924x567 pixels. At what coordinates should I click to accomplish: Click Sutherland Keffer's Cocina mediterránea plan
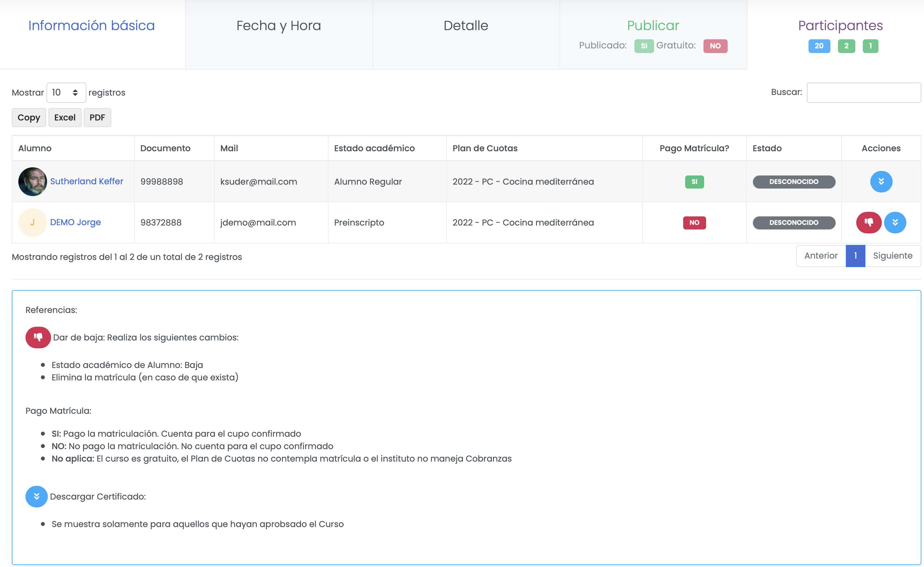pos(523,182)
